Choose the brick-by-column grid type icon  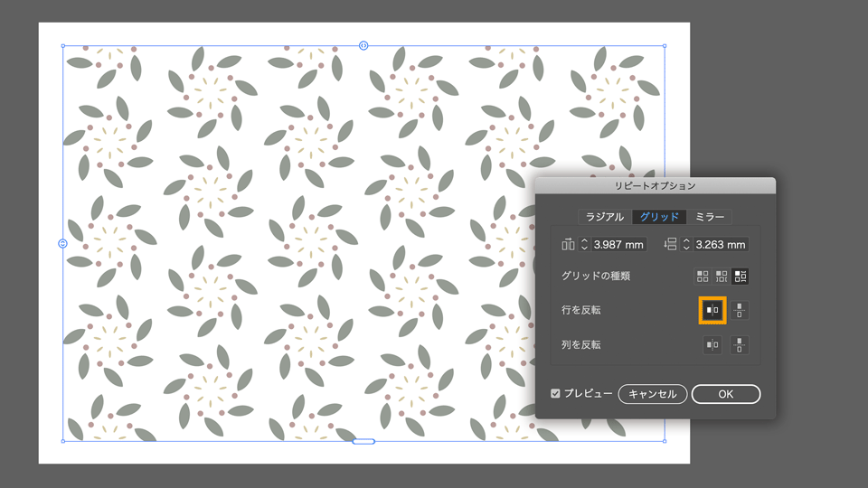tap(741, 277)
